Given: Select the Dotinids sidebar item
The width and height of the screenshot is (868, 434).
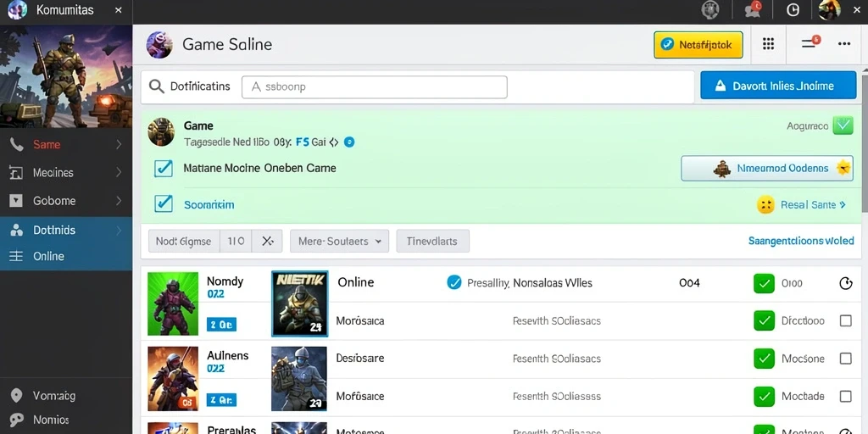Looking at the screenshot, I should coord(66,231).
